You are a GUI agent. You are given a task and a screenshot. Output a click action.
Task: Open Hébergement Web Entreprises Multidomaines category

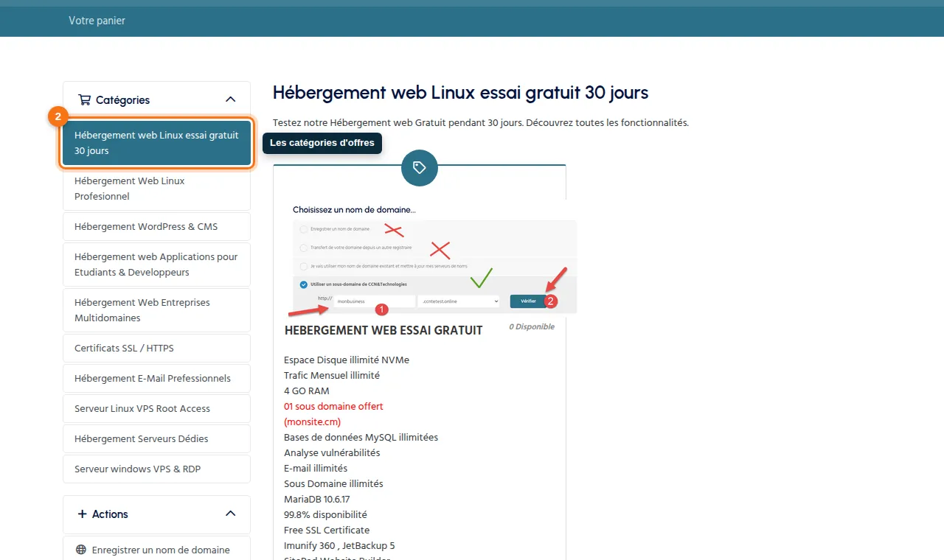pyautogui.click(x=156, y=310)
